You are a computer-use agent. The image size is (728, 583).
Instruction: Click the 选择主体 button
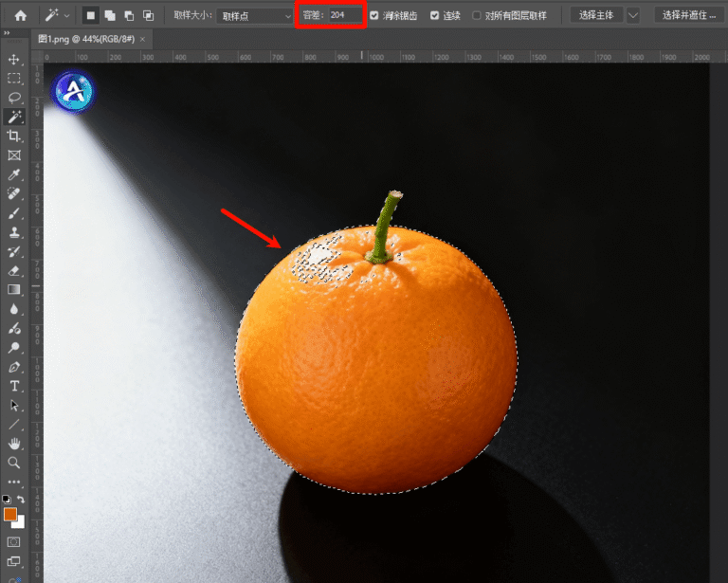click(x=596, y=15)
